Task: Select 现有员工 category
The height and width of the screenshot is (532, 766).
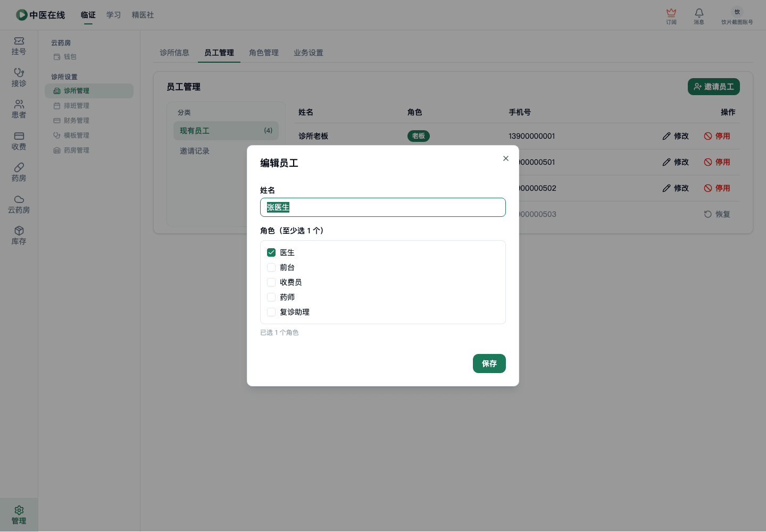Action: pyautogui.click(x=226, y=131)
